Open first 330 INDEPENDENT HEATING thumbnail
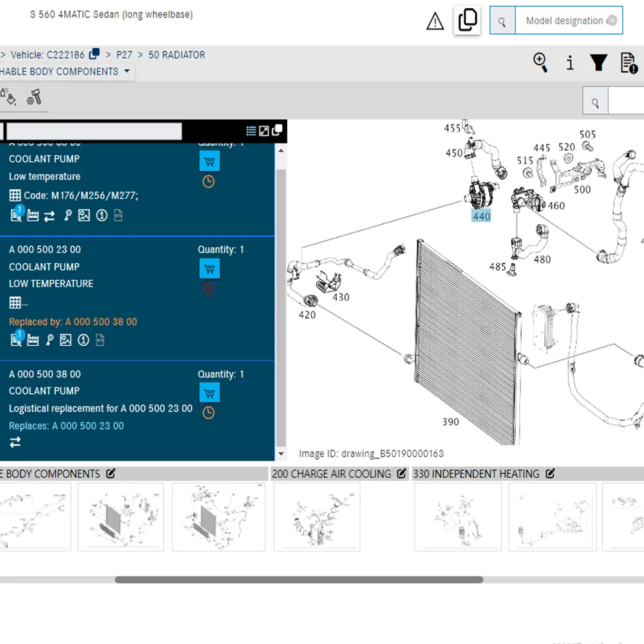This screenshot has width=644, height=644. 457,516
